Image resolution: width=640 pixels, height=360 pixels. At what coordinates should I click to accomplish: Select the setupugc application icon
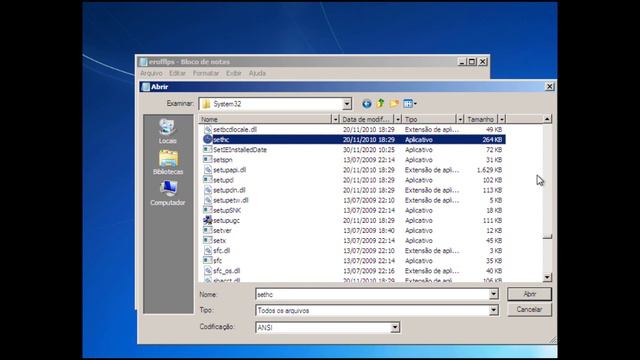207,220
